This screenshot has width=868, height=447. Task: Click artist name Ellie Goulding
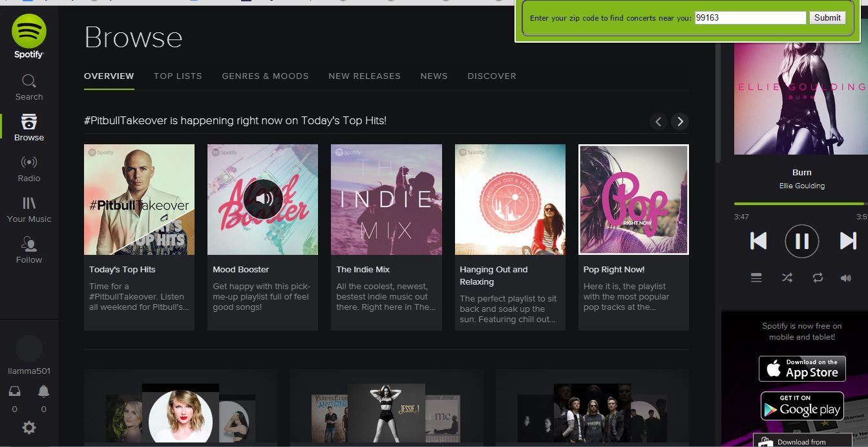tap(801, 186)
